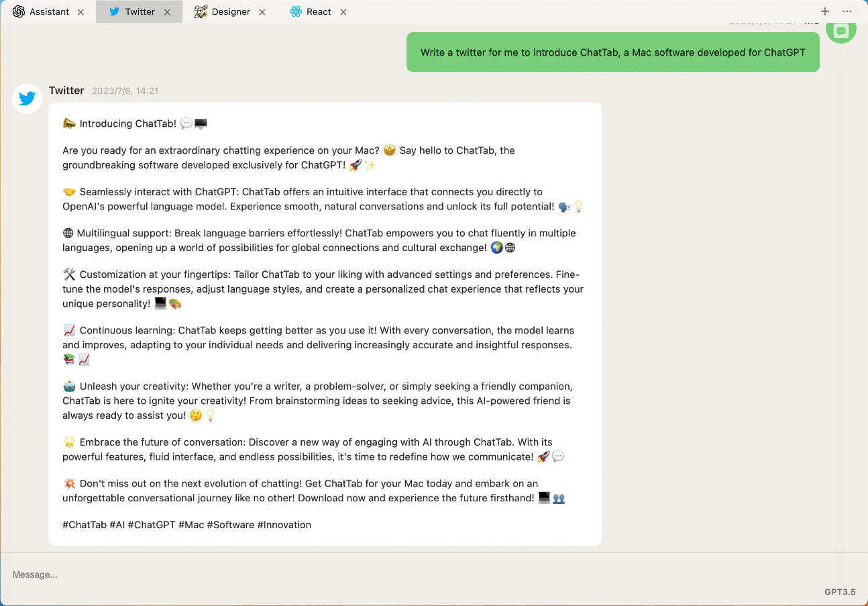The image size is (868, 606).
Task: Open the GPT3.5 model selector
Action: click(x=840, y=592)
